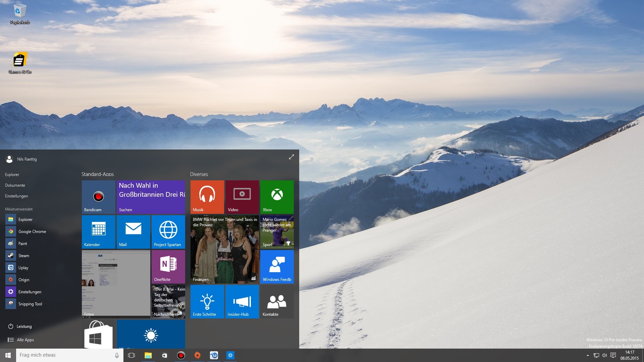Show Alle Apps list
This screenshot has width=644, height=362.
[x=21, y=340]
